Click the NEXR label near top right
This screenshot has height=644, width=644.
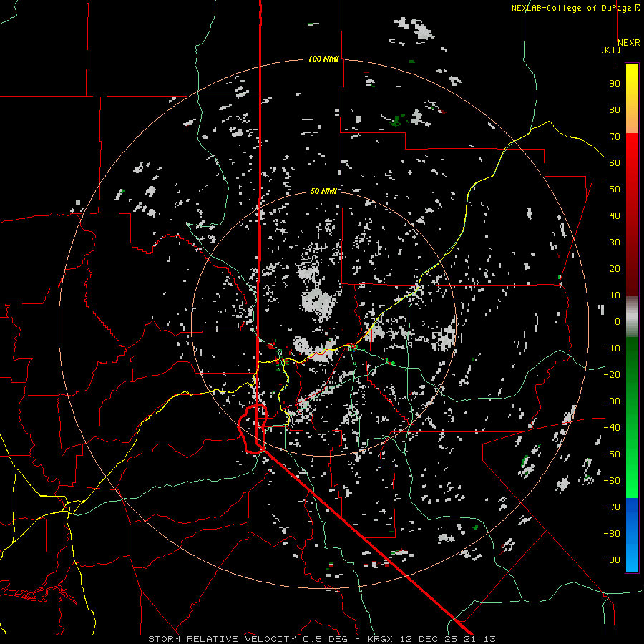629,43
